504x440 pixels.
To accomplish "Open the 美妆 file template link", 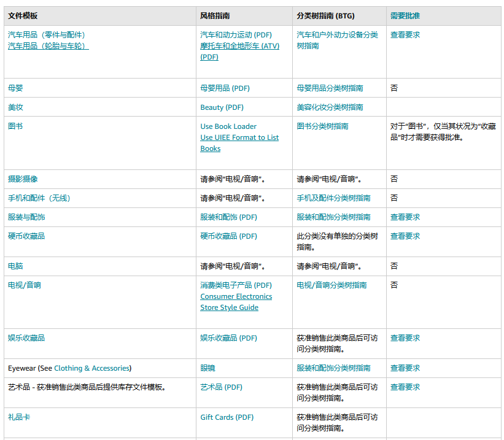I will tap(15, 107).
